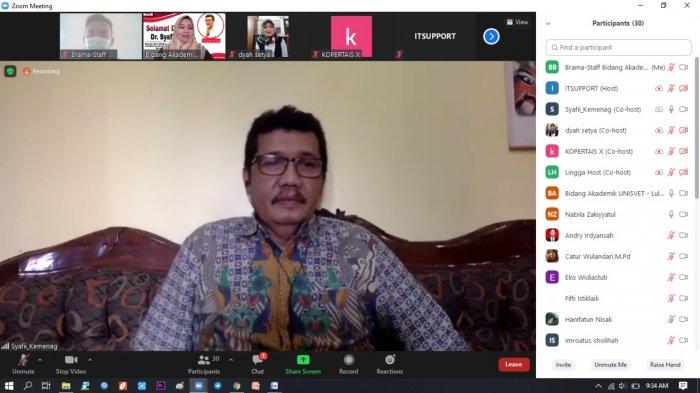
Task: Click the Invite button
Action: pos(563,365)
